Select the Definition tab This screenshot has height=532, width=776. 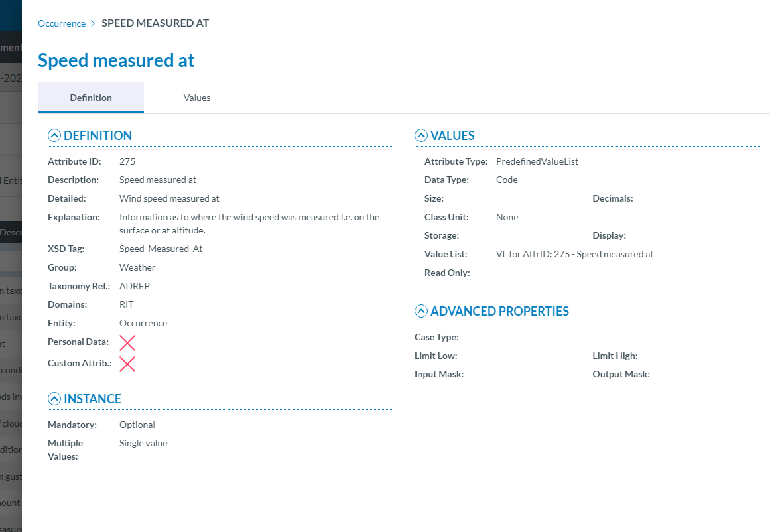[91, 98]
